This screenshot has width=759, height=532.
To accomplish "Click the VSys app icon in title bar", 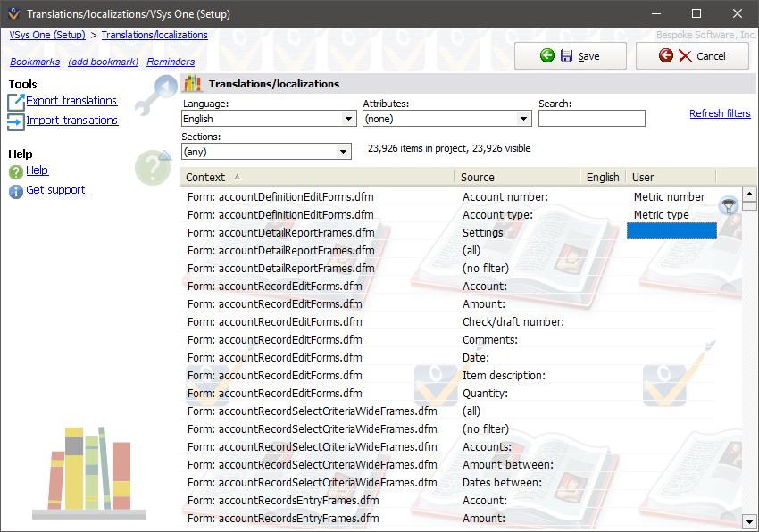I will click(13, 14).
